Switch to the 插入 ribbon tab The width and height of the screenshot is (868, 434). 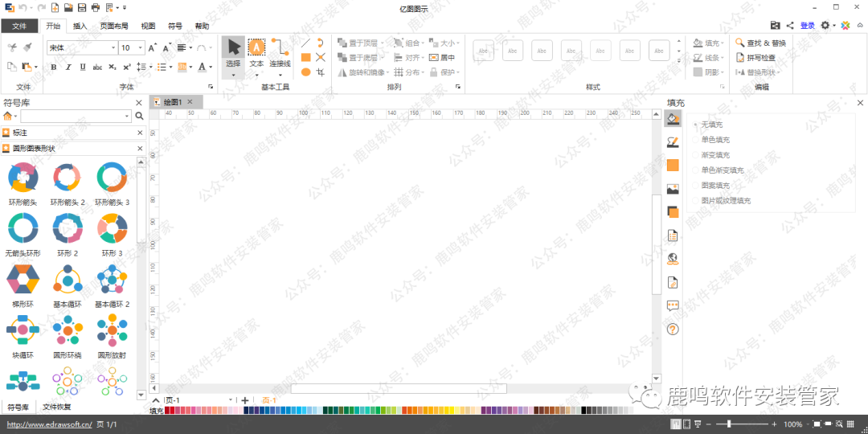(x=80, y=26)
